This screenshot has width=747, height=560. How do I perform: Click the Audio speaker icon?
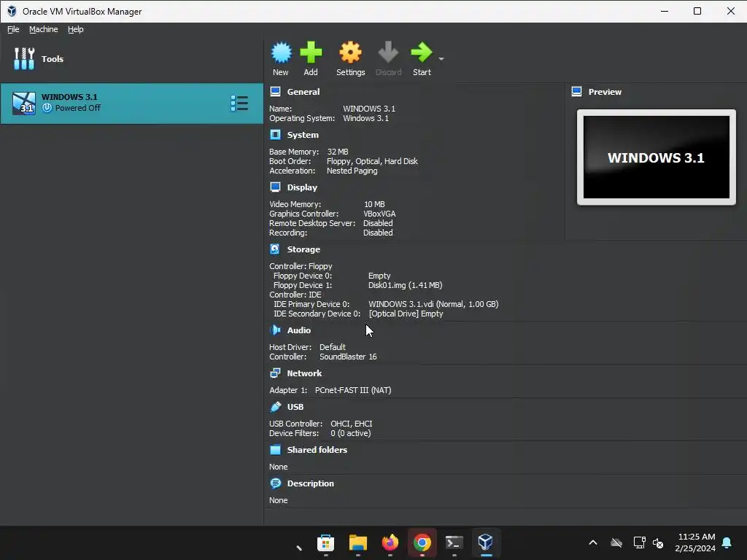coord(275,330)
